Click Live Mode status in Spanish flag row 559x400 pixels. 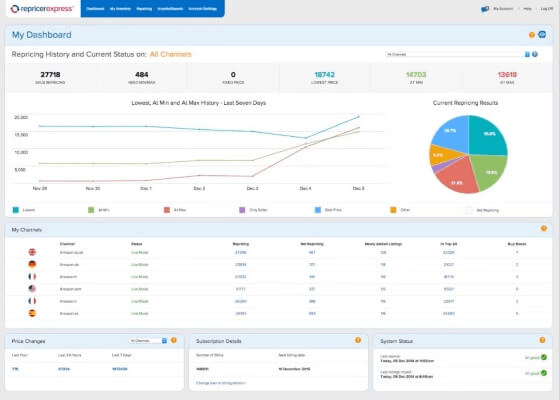(140, 313)
